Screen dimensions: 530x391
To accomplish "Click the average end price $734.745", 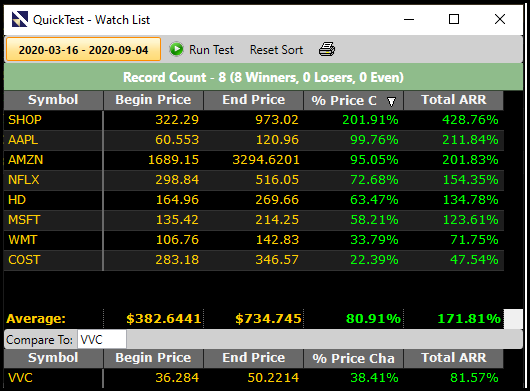I will (268, 319).
